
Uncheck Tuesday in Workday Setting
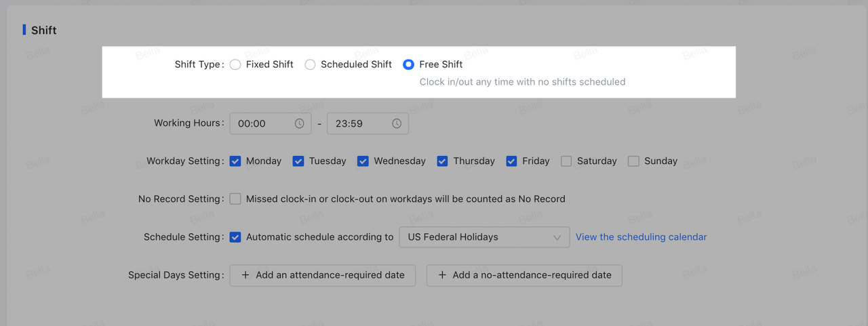tap(298, 161)
